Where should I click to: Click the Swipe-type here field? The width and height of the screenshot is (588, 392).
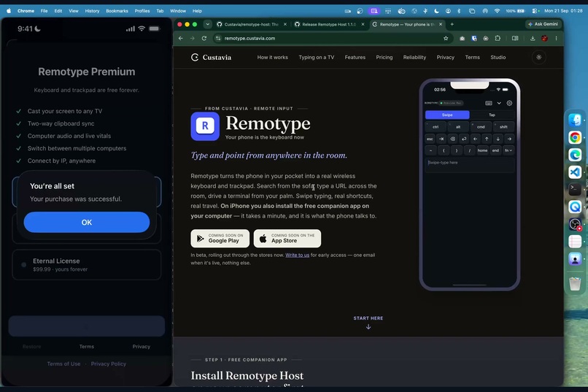click(x=470, y=165)
